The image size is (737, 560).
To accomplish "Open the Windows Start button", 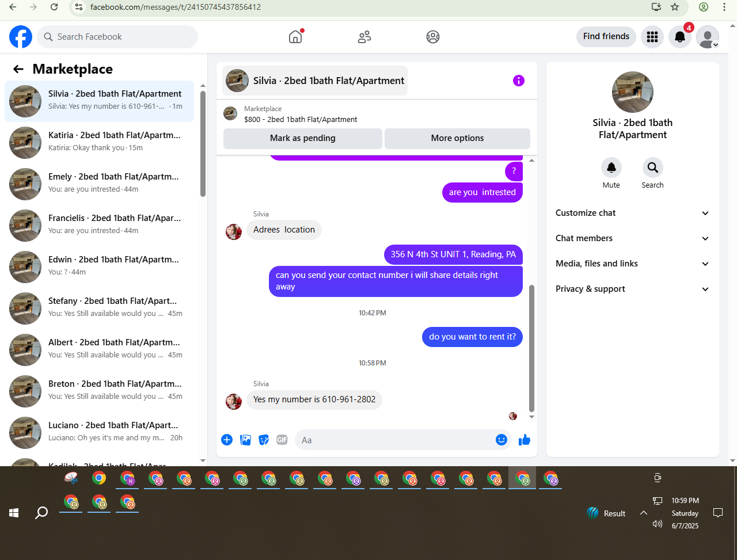I will click(x=14, y=512).
